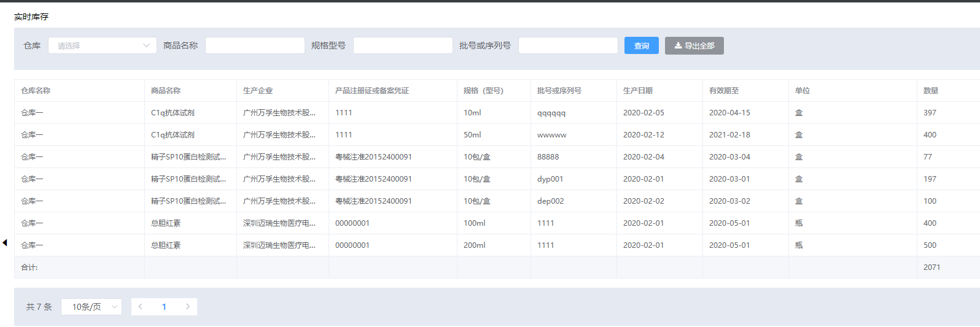Select row with batch number 88888

[x=548, y=157]
